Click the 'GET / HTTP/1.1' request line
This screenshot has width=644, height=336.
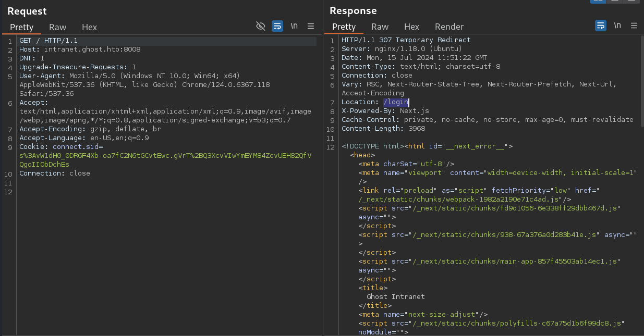[48, 41]
